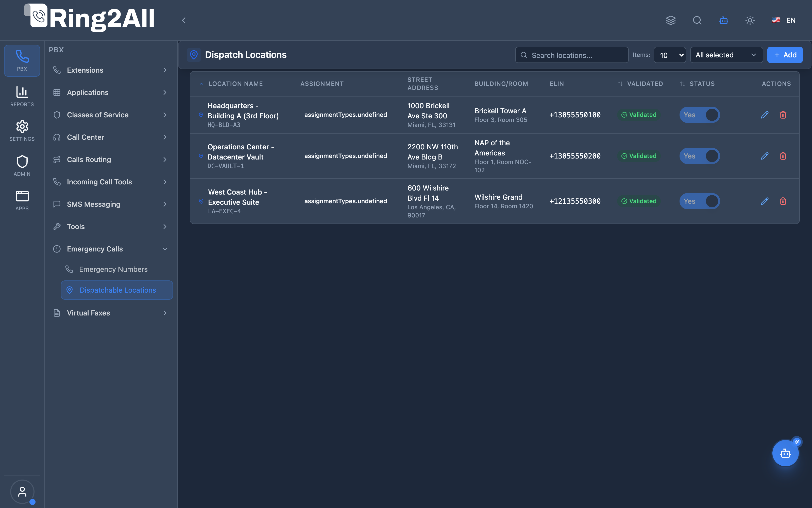Open the Apps window section
Image resolution: width=812 pixels, height=508 pixels.
pos(22,201)
